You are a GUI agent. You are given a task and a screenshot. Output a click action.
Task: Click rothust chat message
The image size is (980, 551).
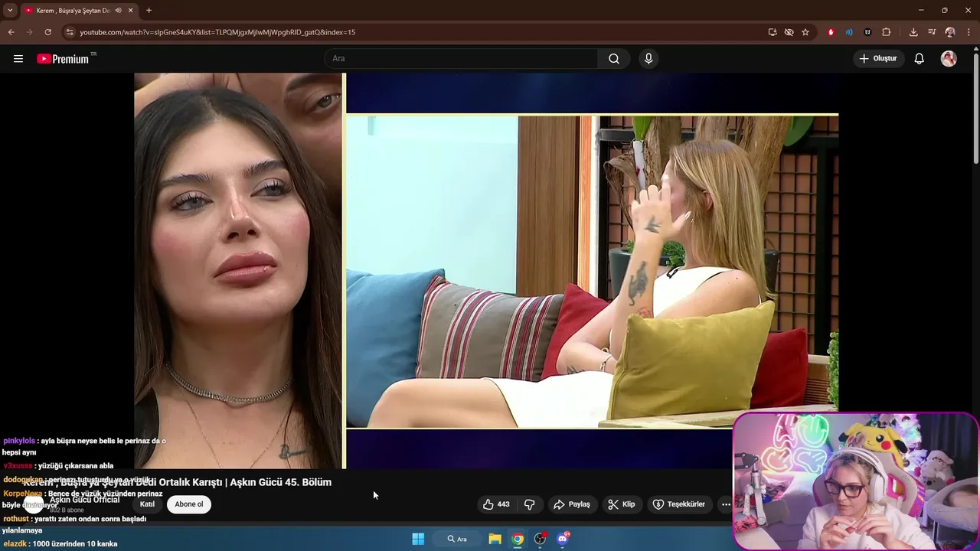coord(74,524)
